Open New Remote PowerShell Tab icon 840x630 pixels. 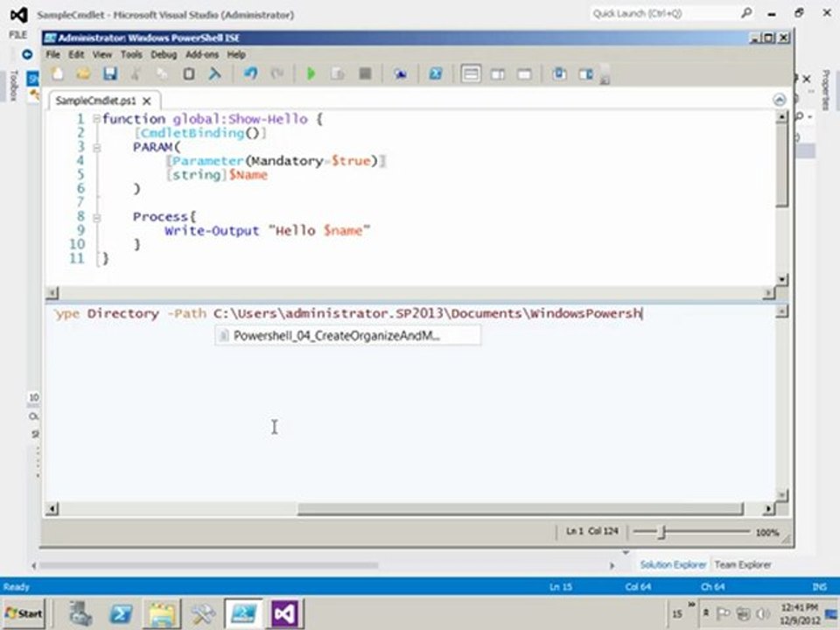400,73
